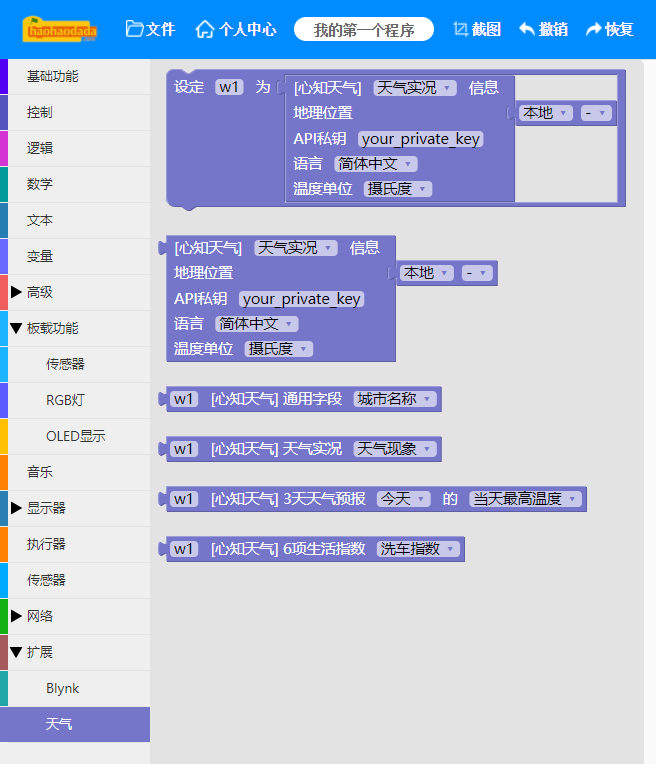Edit the program name 我的第一个程序

coord(364,29)
